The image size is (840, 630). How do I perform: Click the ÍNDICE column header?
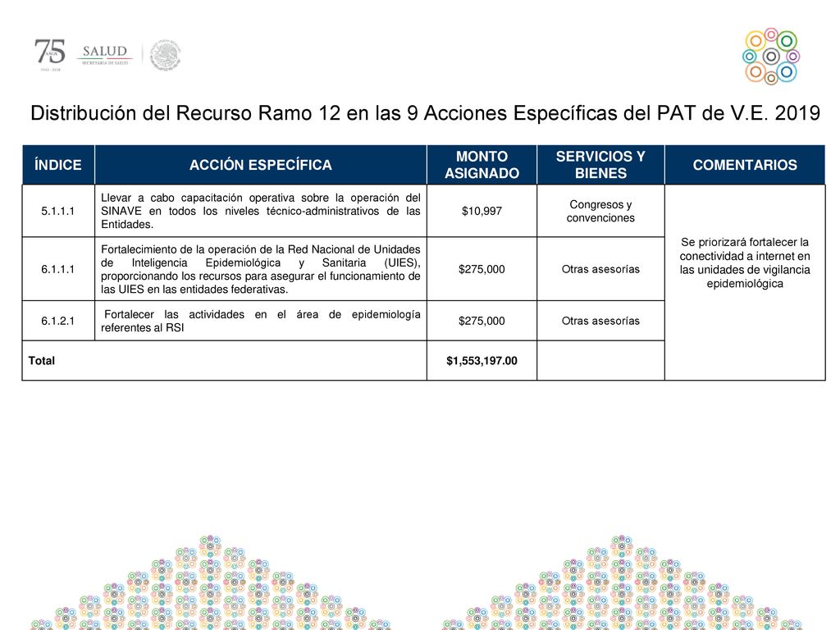click(x=58, y=165)
